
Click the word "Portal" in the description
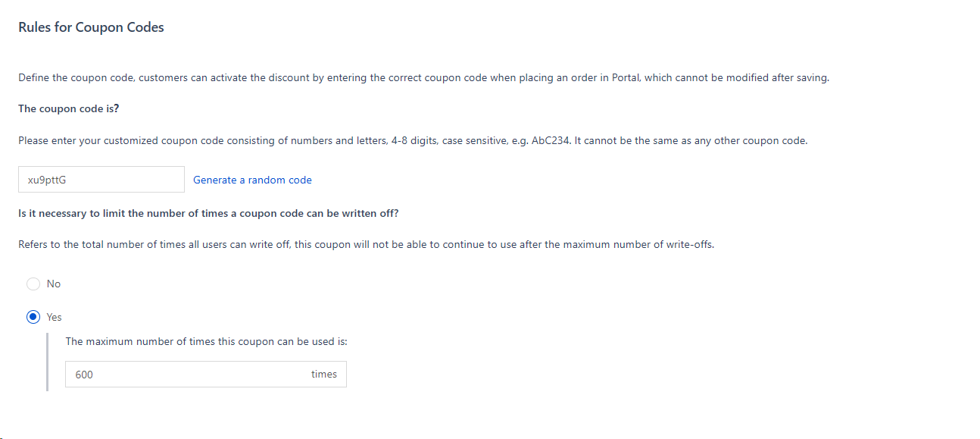pos(625,77)
